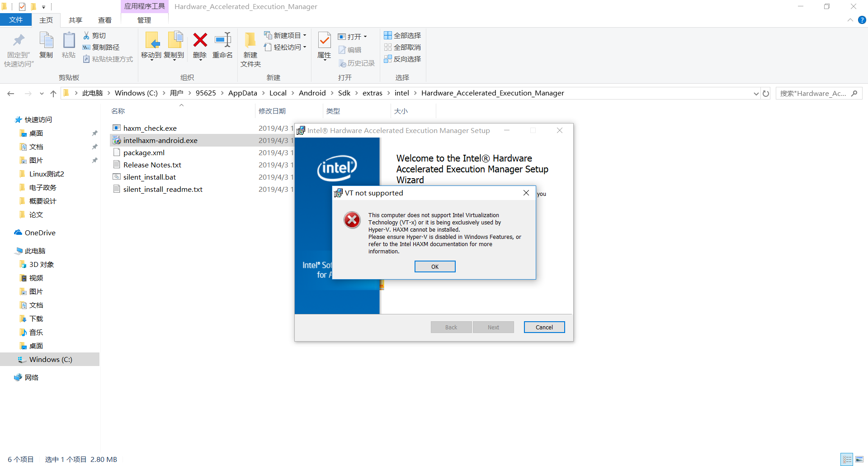Select haxm_check.exe file
Screen dimensions: 868x466
pyautogui.click(x=150, y=128)
